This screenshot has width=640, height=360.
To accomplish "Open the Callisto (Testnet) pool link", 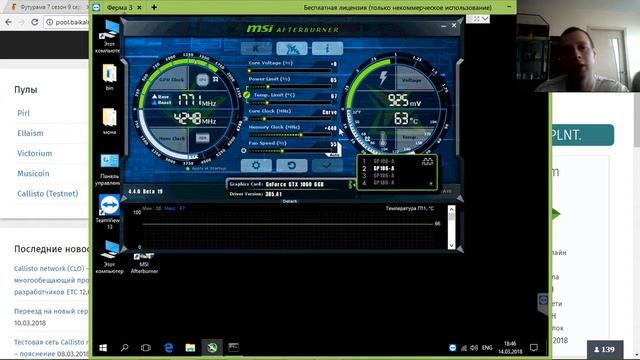I will pos(47,193).
